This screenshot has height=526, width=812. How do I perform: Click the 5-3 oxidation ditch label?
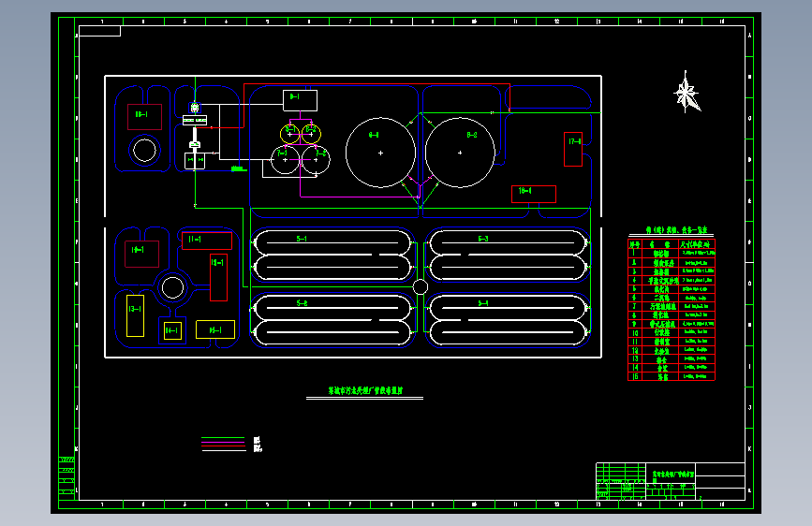click(482, 239)
